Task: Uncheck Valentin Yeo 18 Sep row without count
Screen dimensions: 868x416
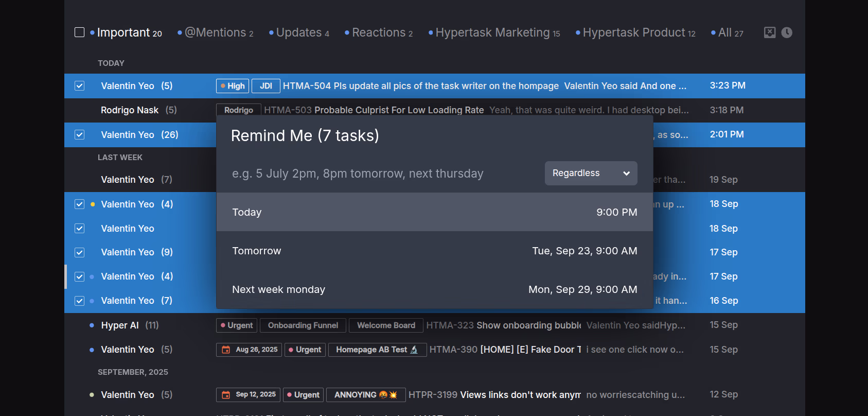Action: click(x=79, y=229)
